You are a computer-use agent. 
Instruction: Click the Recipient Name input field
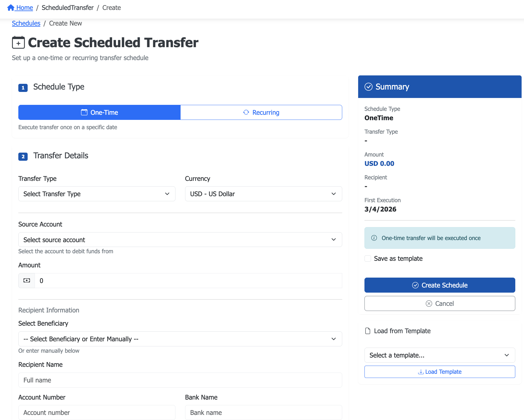tap(180, 380)
